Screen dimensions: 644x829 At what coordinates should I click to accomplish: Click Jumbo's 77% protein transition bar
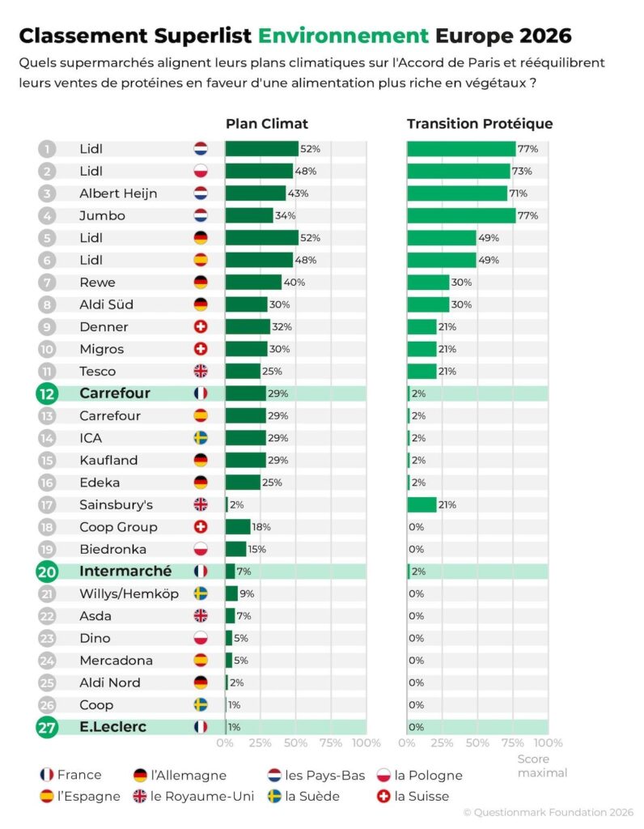pyautogui.click(x=461, y=215)
